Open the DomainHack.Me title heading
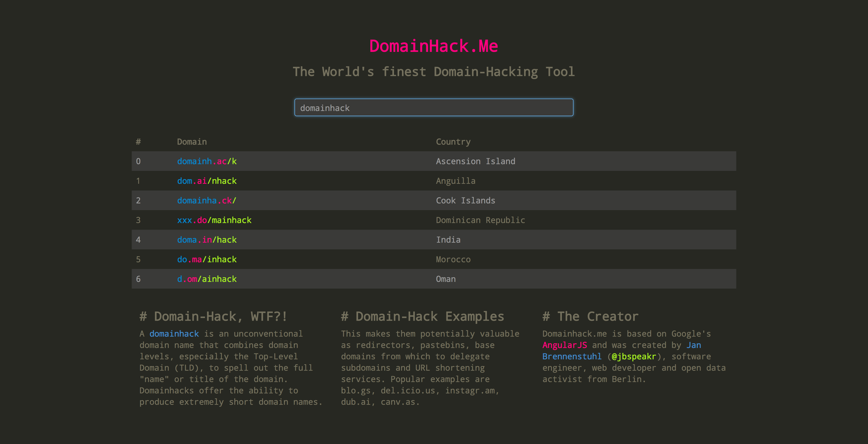This screenshot has height=444, width=868. coord(434,46)
